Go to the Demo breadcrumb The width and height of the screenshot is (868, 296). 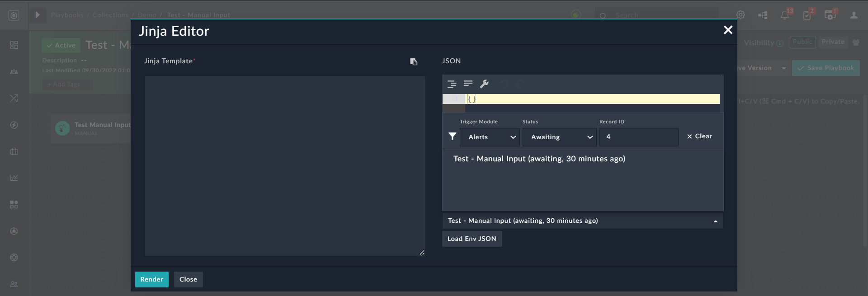click(147, 15)
